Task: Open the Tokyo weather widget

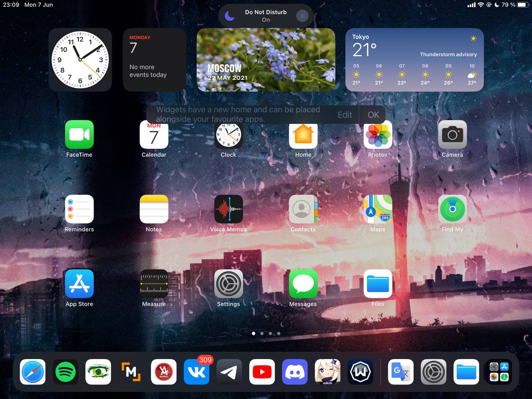Action: pos(414,60)
